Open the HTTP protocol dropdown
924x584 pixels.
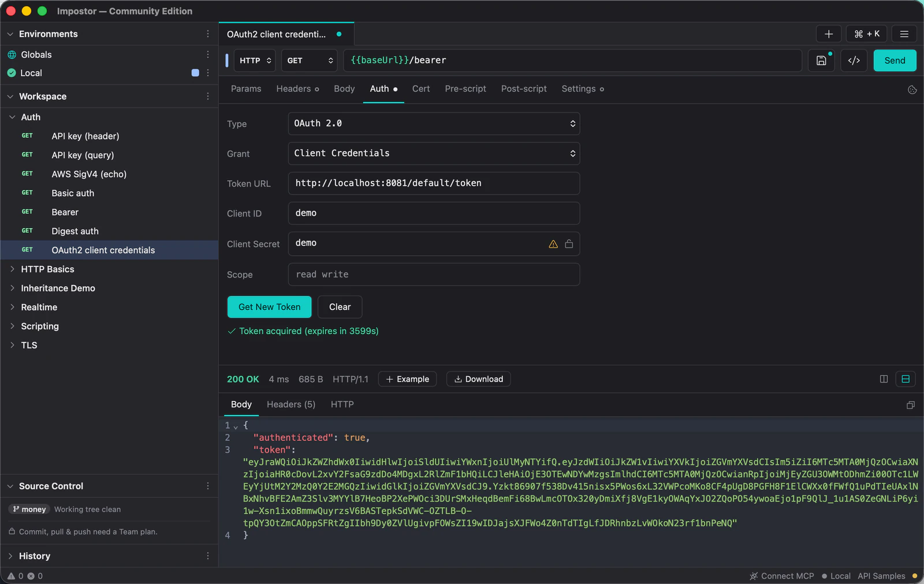[x=255, y=61]
